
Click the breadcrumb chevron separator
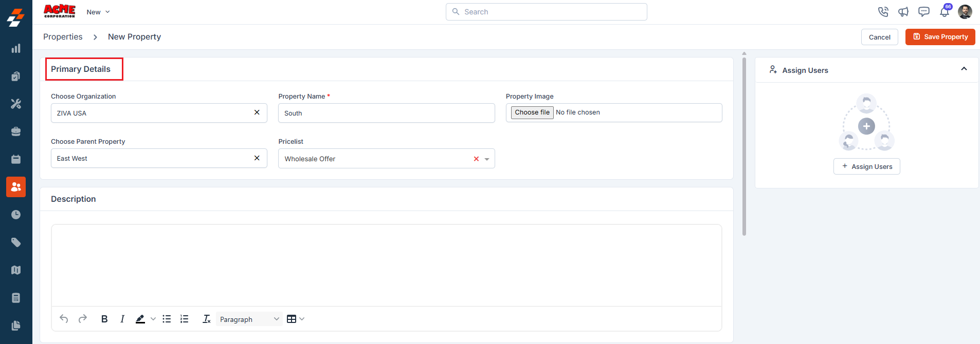(x=95, y=37)
